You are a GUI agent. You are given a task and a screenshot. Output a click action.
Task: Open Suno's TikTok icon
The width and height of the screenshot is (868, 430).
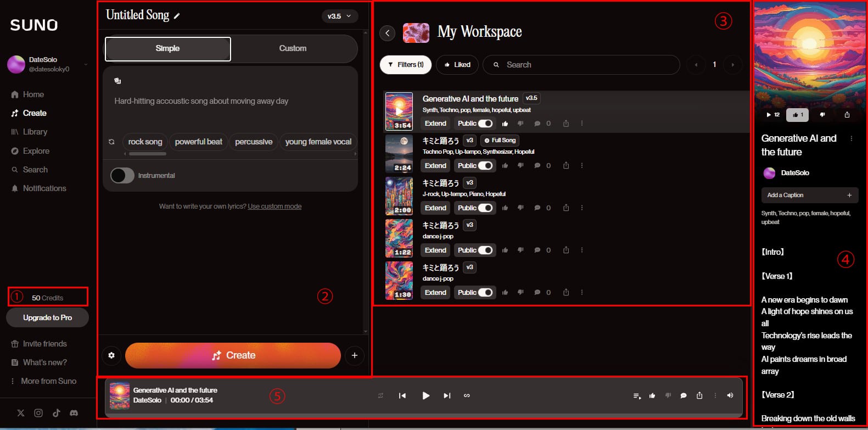(56, 413)
